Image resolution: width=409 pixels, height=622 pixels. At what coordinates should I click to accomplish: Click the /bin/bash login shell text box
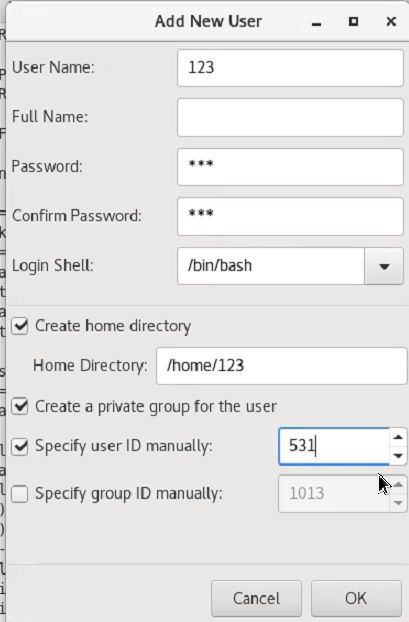pos(271,266)
